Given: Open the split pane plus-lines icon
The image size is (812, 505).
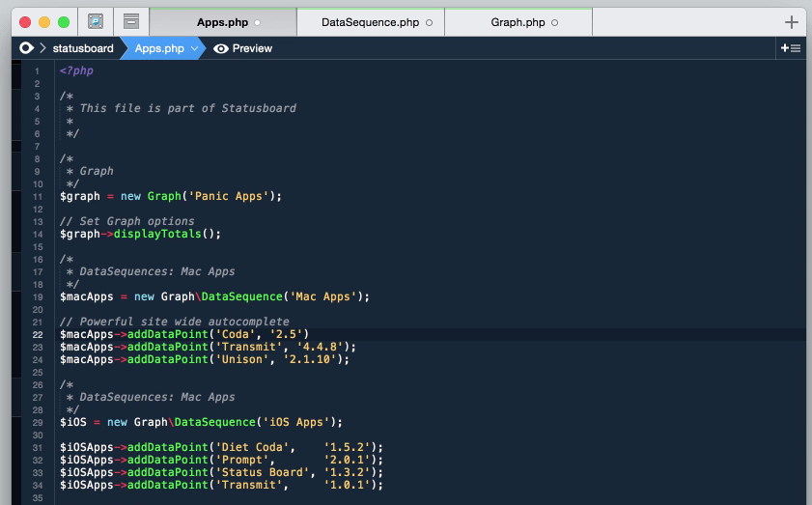Looking at the screenshot, I should click(x=790, y=48).
